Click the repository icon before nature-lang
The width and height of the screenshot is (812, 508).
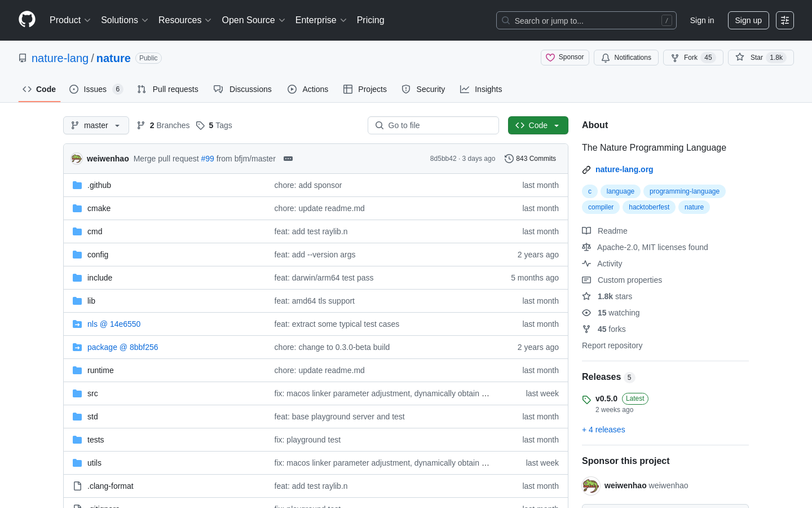coord(23,58)
